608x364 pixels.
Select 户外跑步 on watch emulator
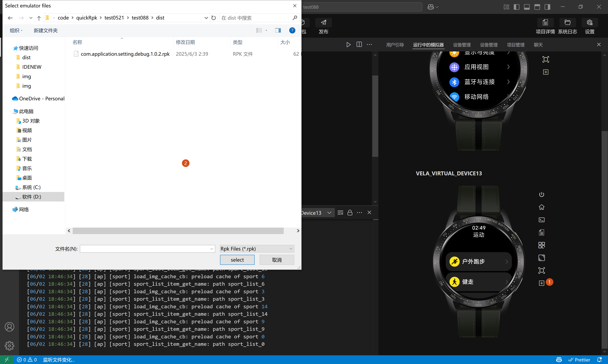[478, 261]
